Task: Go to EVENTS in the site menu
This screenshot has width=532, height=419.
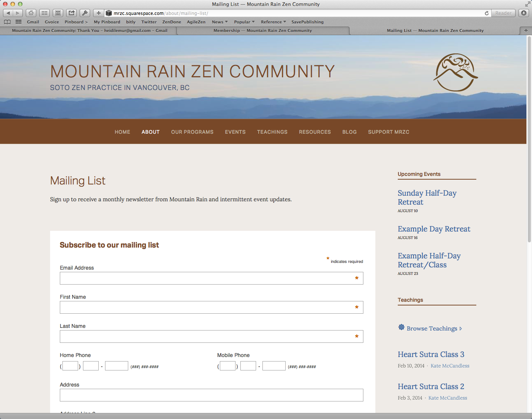Action: coord(235,132)
